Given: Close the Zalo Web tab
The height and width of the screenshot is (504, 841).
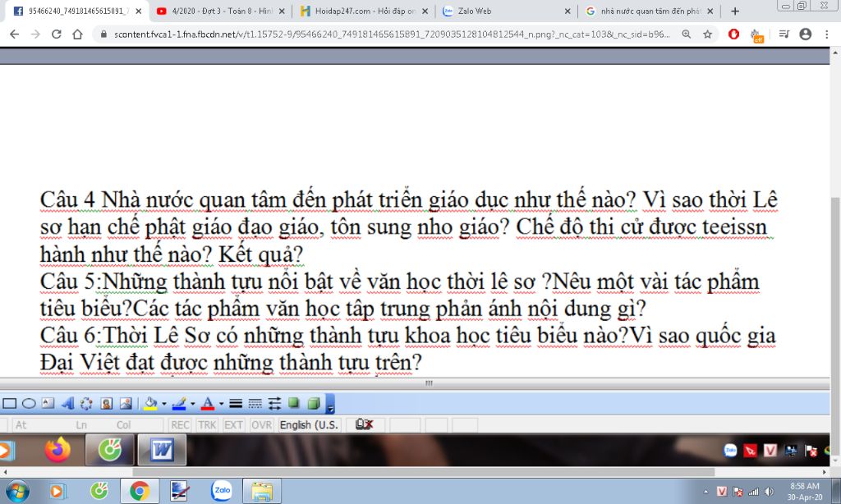Looking at the screenshot, I should (x=568, y=11).
